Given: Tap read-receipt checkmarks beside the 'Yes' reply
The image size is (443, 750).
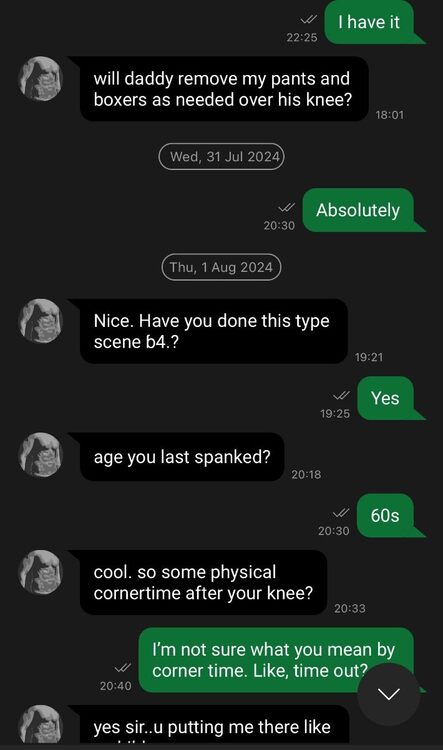Looking at the screenshot, I should (342, 396).
